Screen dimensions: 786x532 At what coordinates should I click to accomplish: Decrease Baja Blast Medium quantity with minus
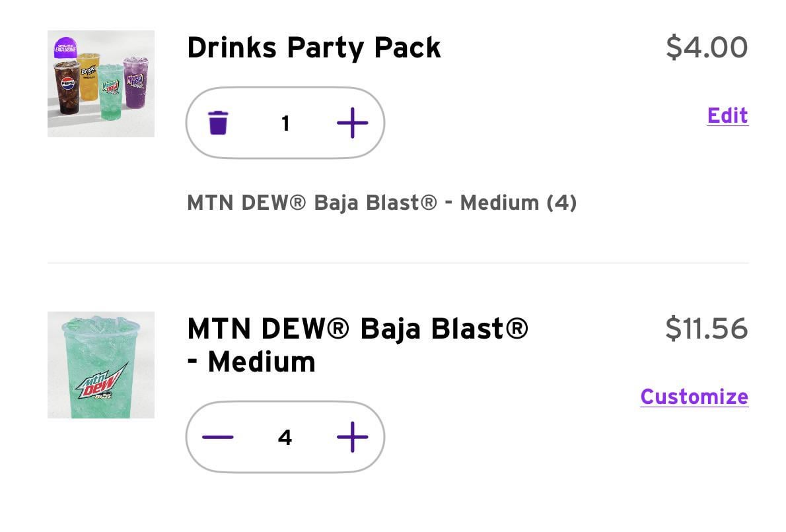point(218,437)
